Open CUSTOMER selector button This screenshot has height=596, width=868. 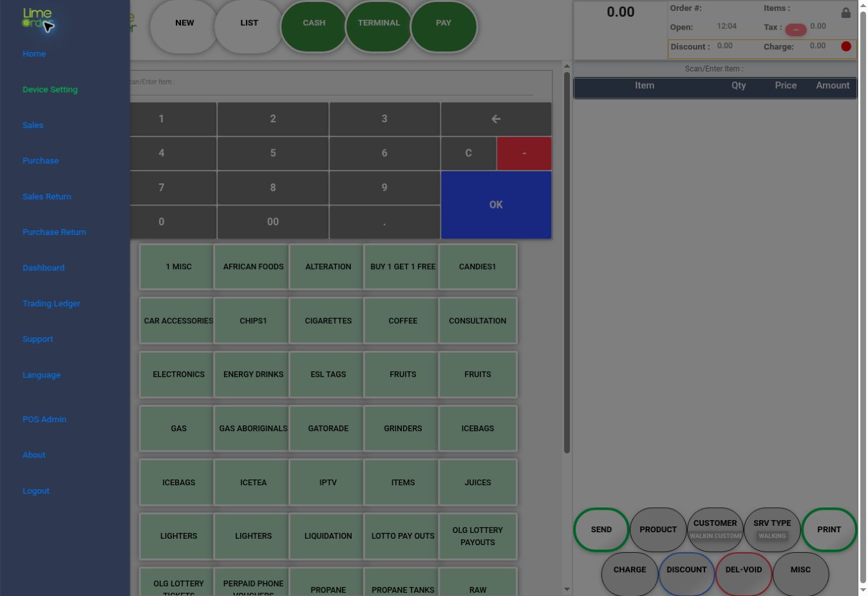tap(715, 530)
